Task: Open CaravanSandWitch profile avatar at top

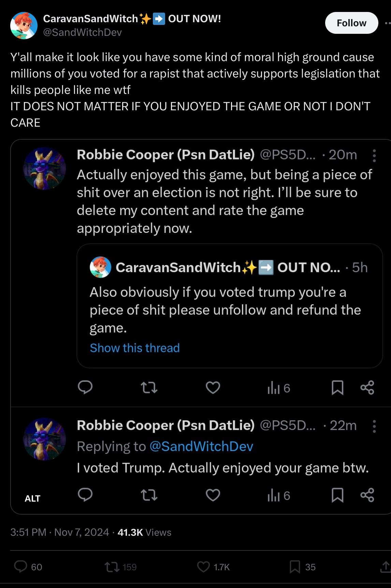Action: [24, 26]
